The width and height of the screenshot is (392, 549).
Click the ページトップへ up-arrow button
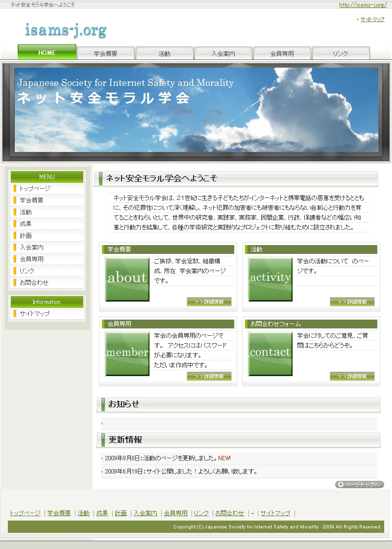(360, 485)
